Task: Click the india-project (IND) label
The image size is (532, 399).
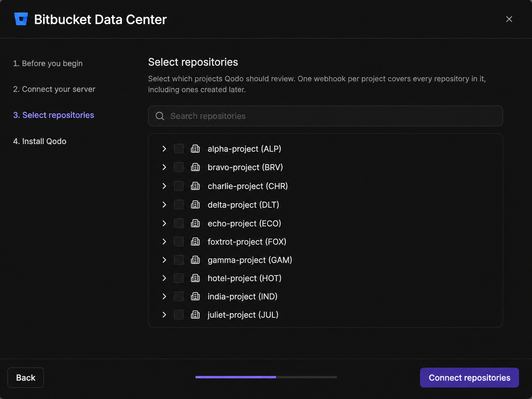Action: tap(242, 296)
